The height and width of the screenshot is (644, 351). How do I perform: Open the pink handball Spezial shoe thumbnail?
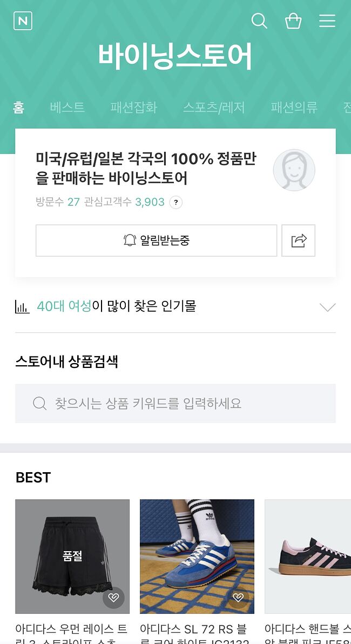point(308,556)
